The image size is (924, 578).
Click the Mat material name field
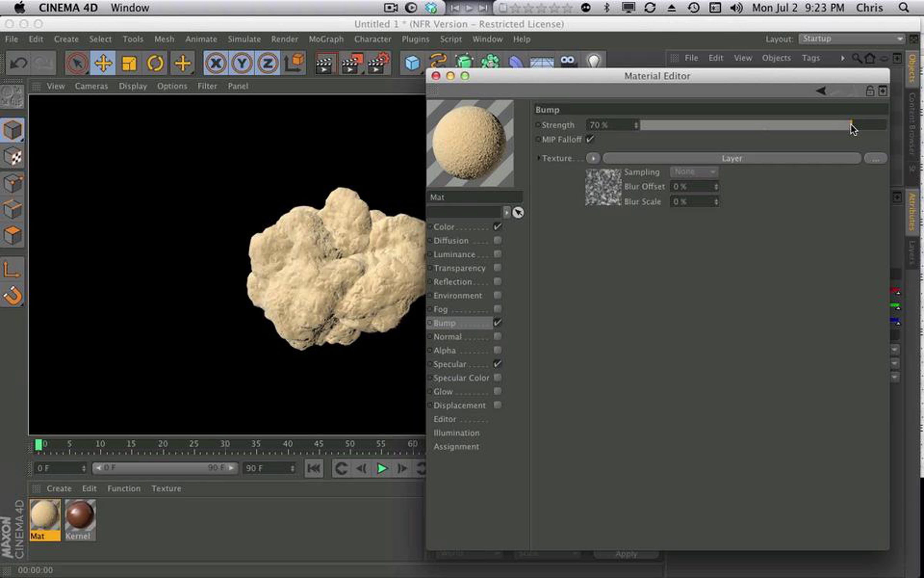click(x=475, y=197)
